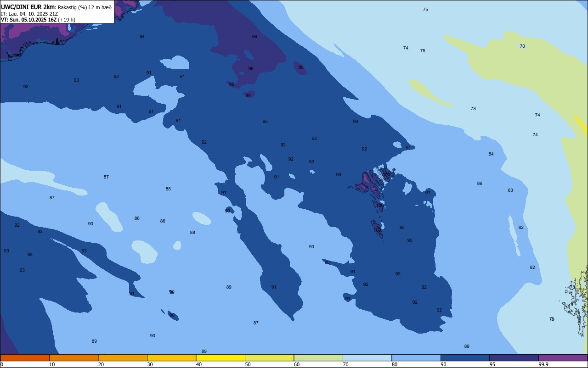Click the 'IT: Lau. 04. 10. 2025 21Z' line
Viewport: 588px width, 368px height.
(x=29, y=14)
